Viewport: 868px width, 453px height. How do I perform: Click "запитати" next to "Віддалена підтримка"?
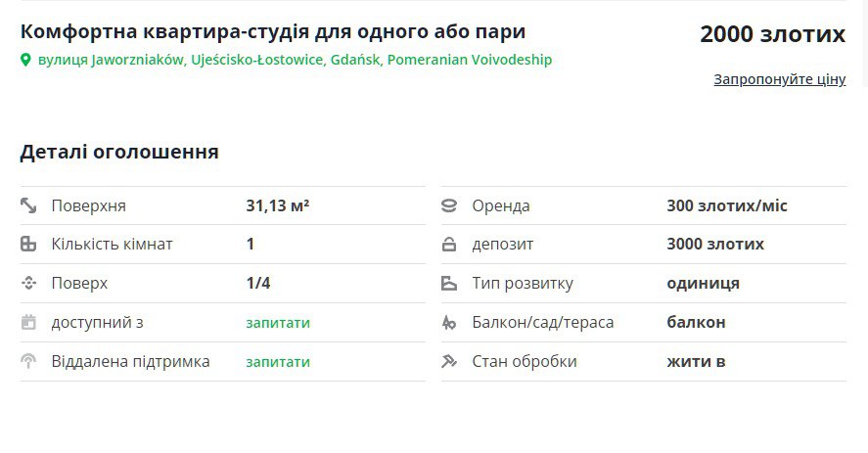point(278,361)
